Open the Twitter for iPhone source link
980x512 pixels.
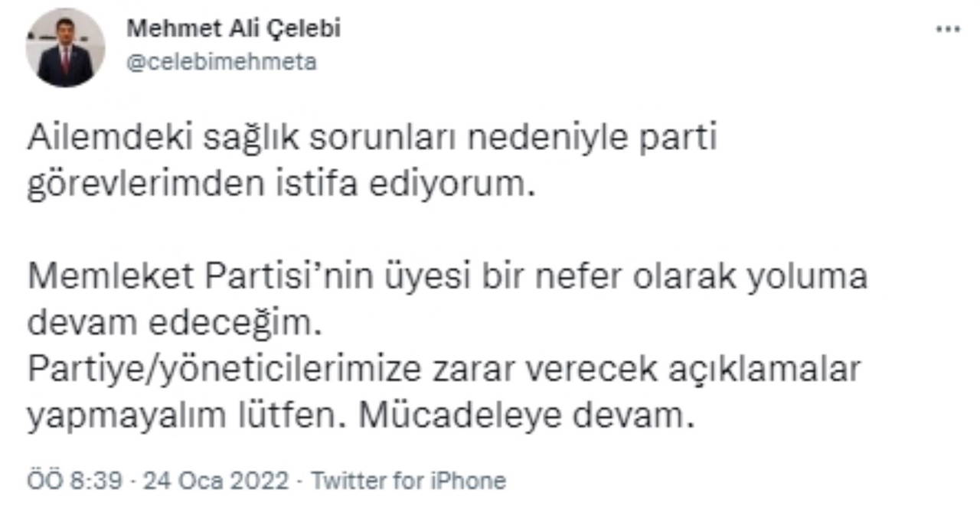click(x=410, y=481)
